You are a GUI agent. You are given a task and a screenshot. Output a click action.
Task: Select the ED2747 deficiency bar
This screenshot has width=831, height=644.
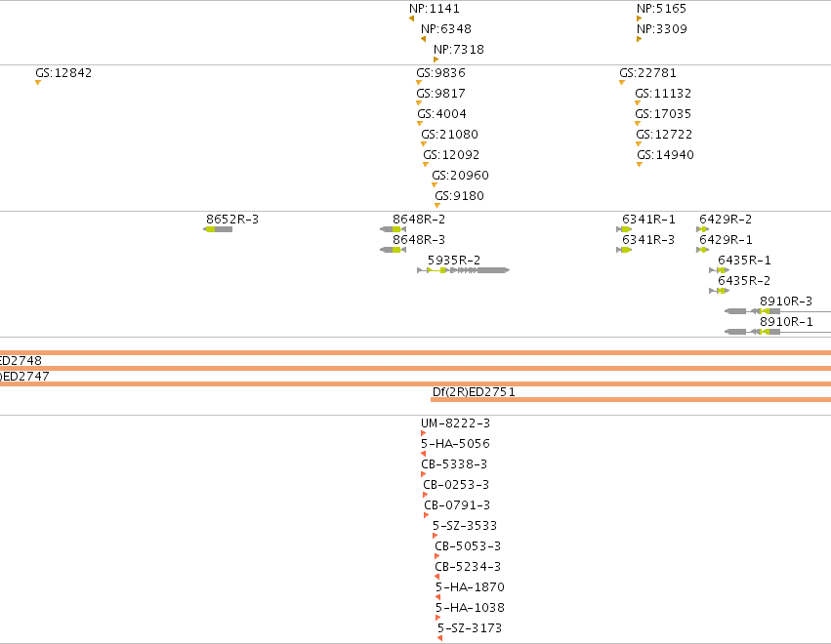[416, 384]
